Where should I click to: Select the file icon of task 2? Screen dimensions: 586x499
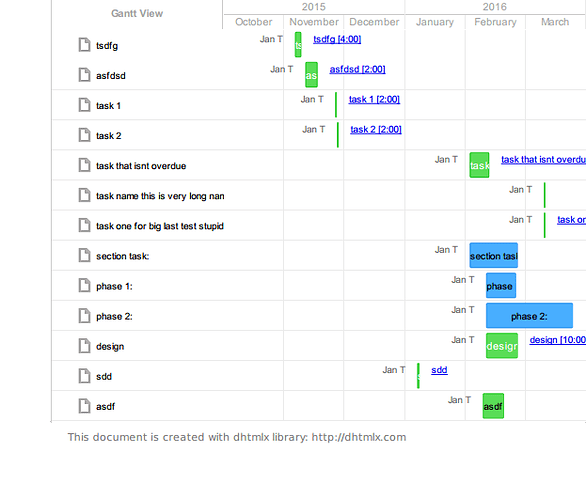pyautogui.click(x=84, y=135)
